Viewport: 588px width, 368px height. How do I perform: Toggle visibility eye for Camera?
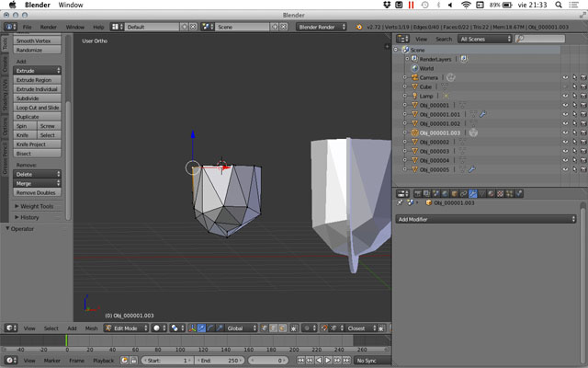(566, 77)
